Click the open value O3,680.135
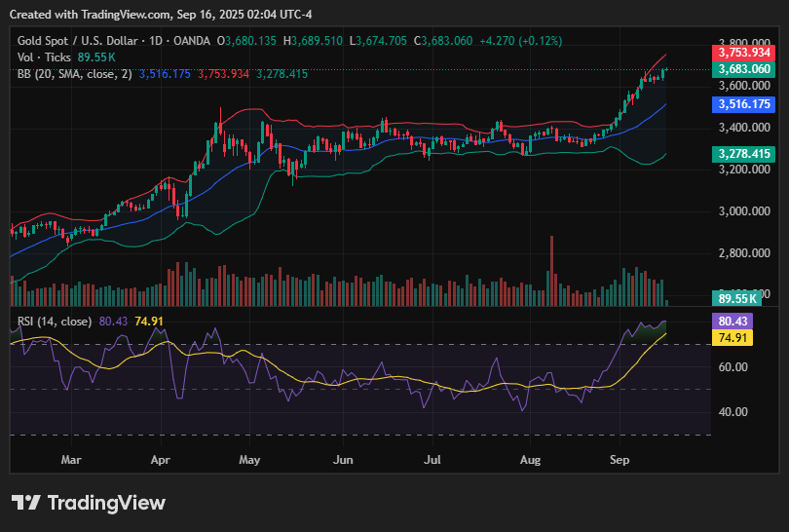 [246, 41]
